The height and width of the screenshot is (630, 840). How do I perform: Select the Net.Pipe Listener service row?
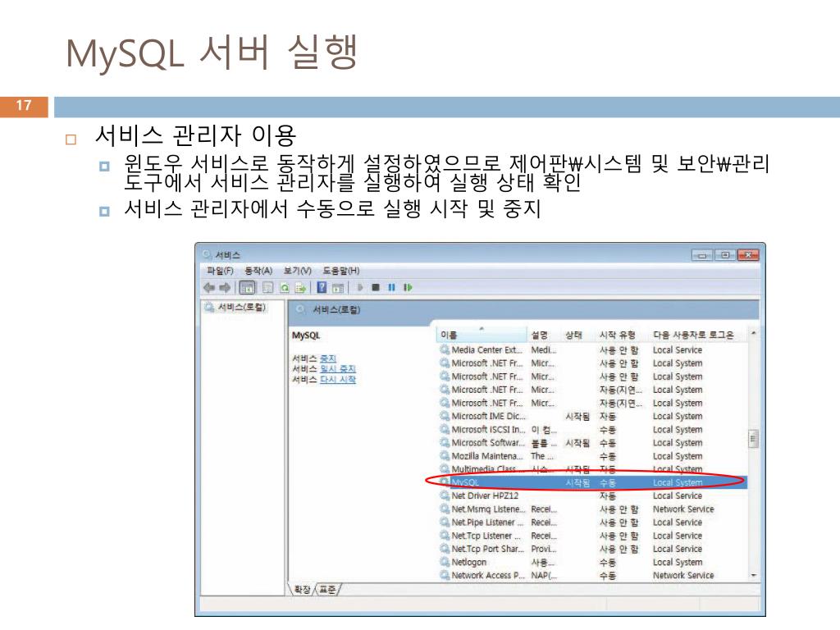592,523
